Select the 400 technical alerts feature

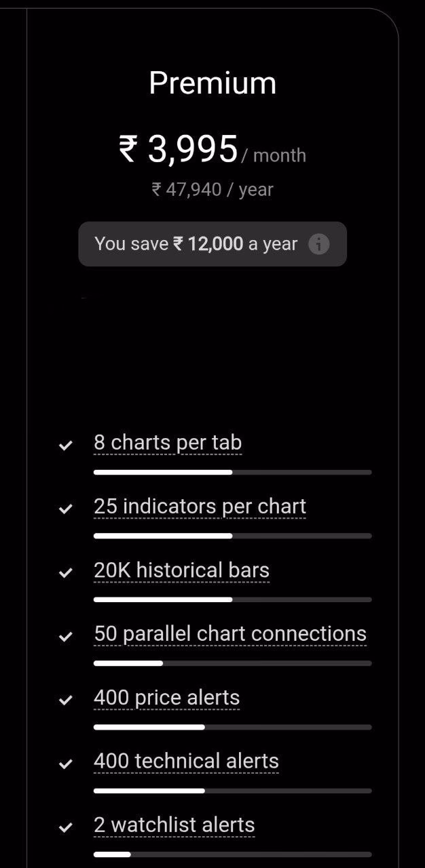[x=186, y=762]
